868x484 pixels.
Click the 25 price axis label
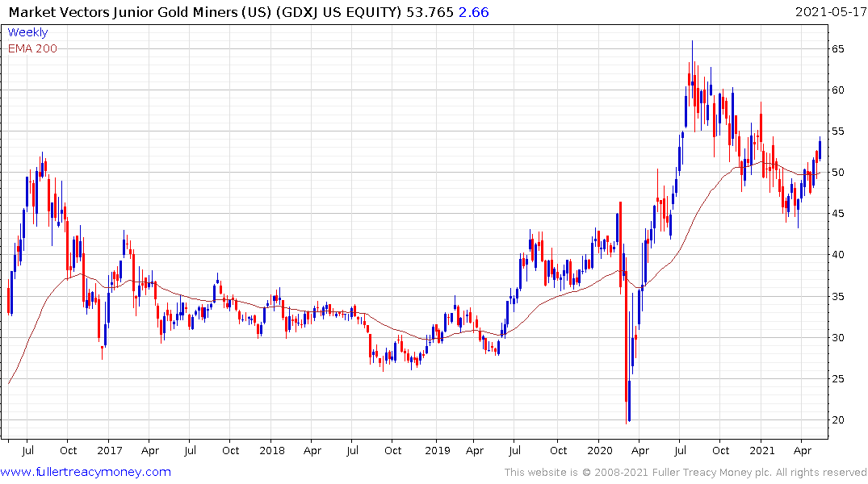coord(837,379)
